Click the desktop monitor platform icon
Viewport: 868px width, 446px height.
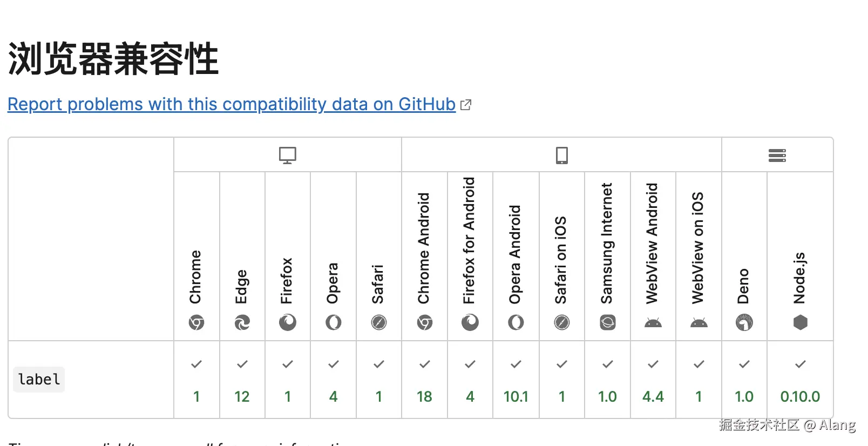tap(288, 156)
